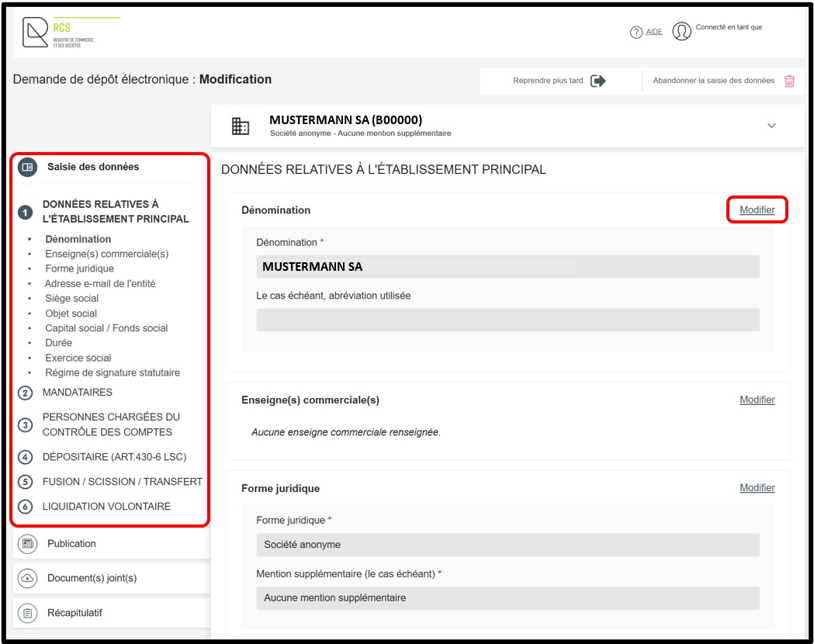Open Saisie des données panel header
This screenshot has width=814, height=644.
coord(93,167)
